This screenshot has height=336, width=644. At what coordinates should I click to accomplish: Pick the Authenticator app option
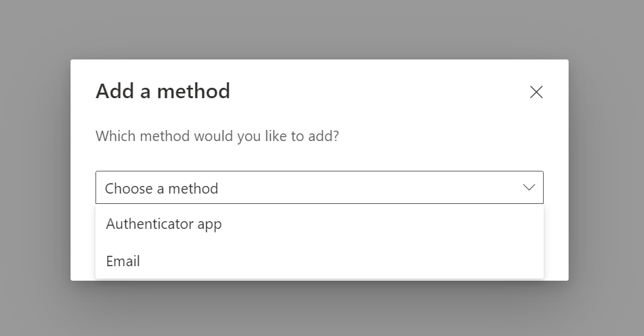pos(320,224)
